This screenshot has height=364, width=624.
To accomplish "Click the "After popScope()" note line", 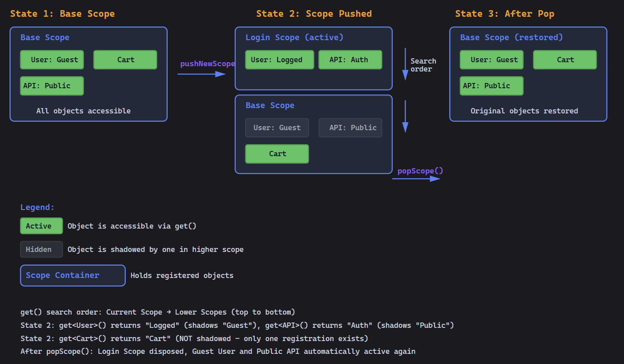I will tap(218, 352).
